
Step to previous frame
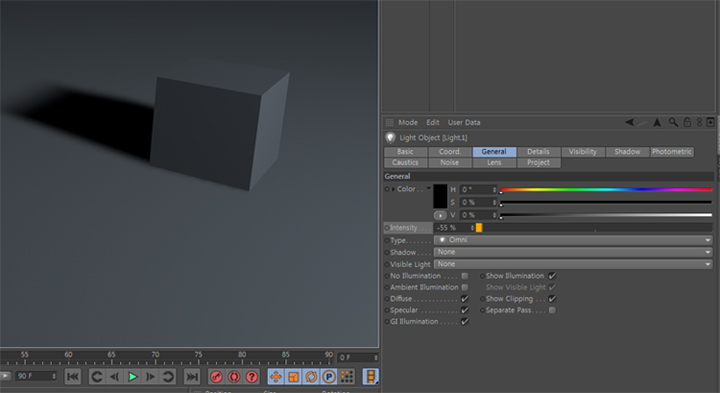click(x=114, y=377)
